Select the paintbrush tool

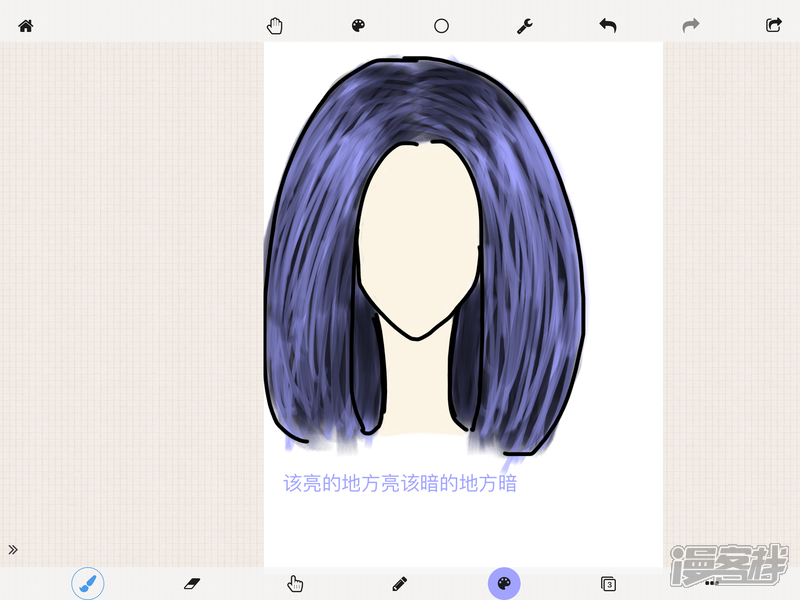click(88, 582)
